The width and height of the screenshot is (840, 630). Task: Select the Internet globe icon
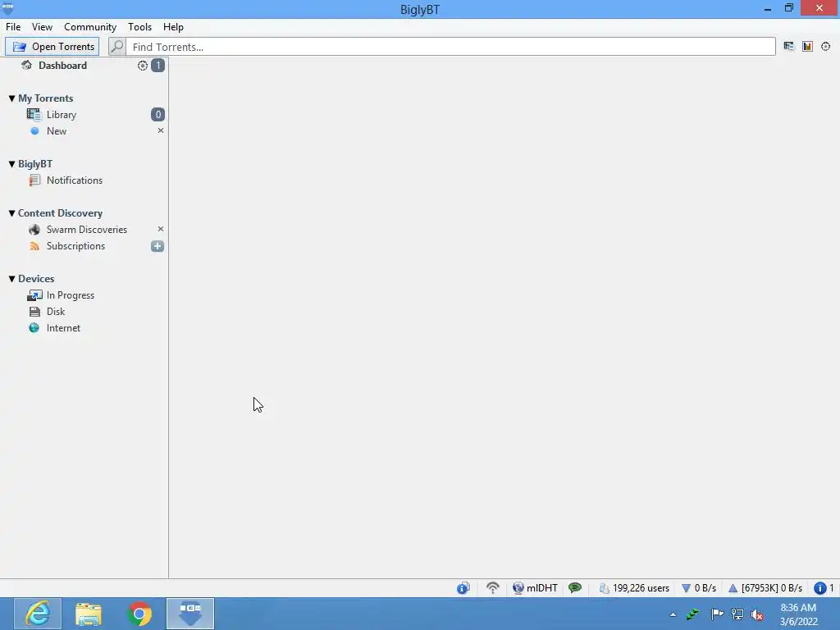tap(34, 328)
